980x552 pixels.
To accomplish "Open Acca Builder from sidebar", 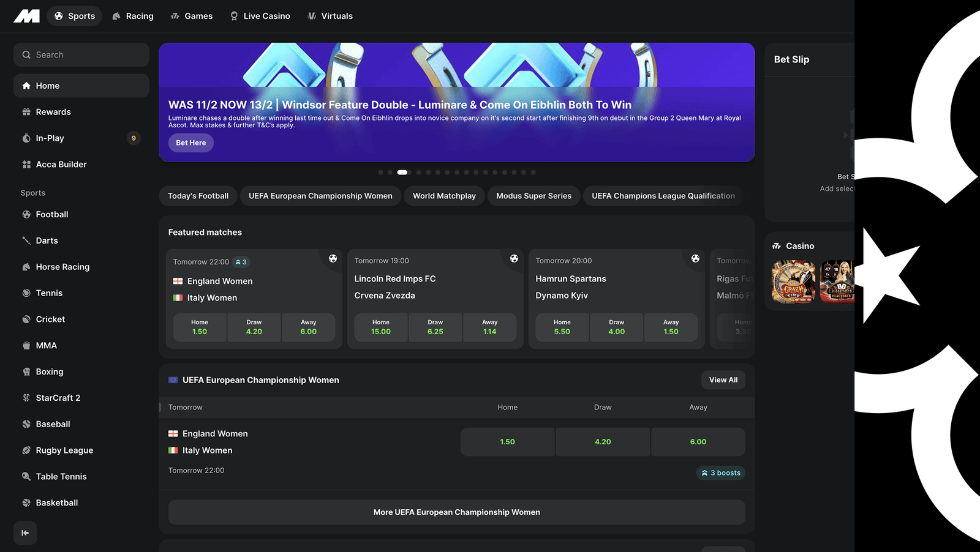I will coord(61,165).
